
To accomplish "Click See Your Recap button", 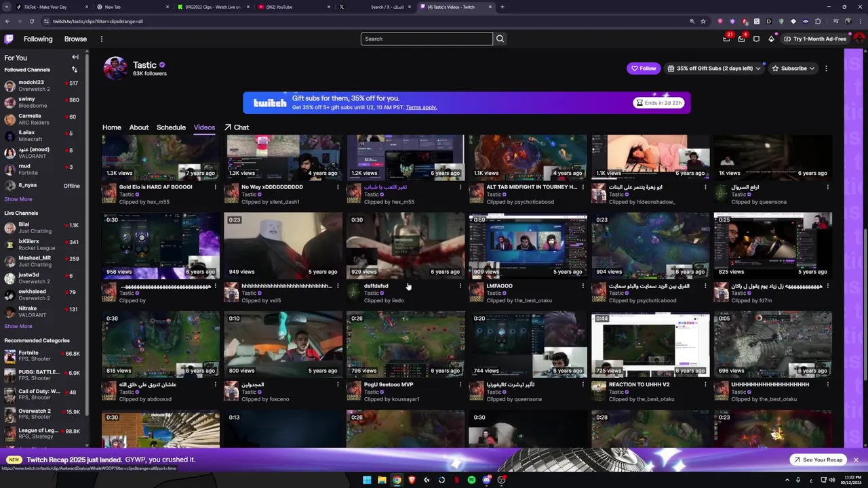I will [817, 460].
